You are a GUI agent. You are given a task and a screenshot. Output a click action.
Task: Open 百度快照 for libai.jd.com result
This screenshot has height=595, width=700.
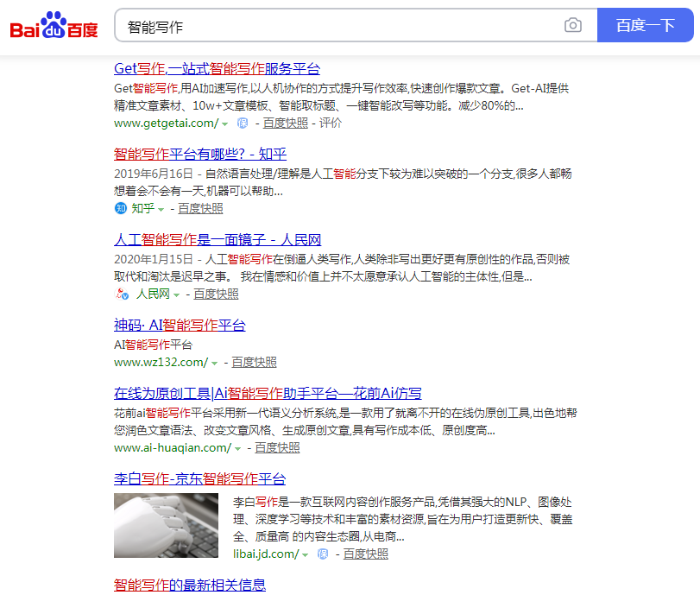[x=366, y=554]
